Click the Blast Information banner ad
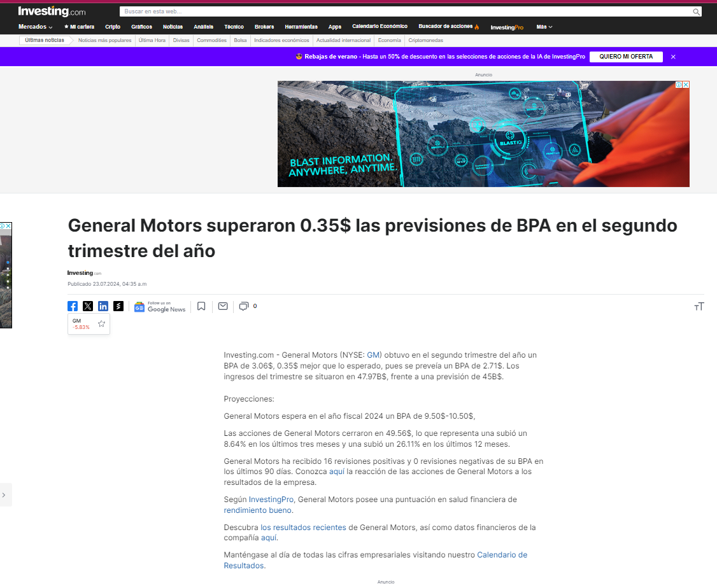Viewport: 717px width, 588px height. [483, 134]
